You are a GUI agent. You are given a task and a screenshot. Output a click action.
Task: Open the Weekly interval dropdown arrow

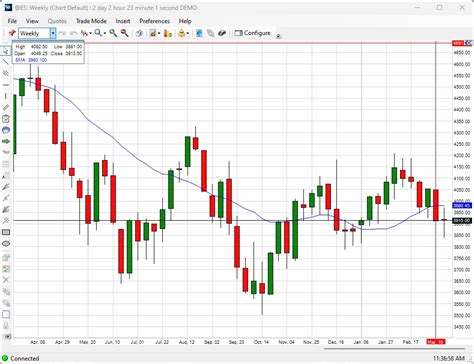[x=53, y=33]
